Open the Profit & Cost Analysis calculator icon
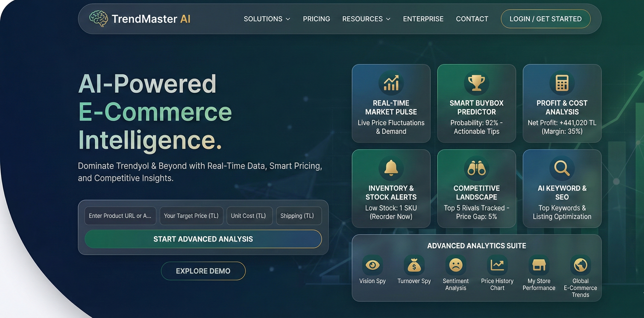The height and width of the screenshot is (318, 644). [562, 83]
